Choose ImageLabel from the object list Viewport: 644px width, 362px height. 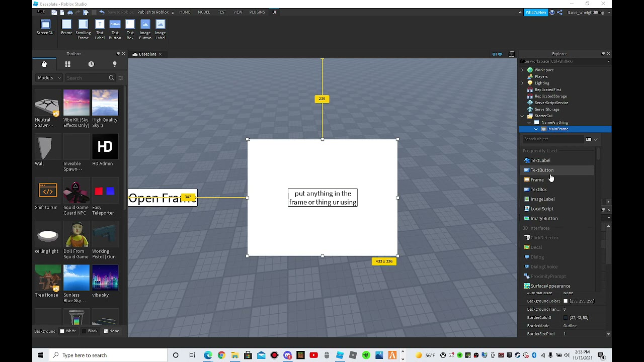[x=542, y=199]
